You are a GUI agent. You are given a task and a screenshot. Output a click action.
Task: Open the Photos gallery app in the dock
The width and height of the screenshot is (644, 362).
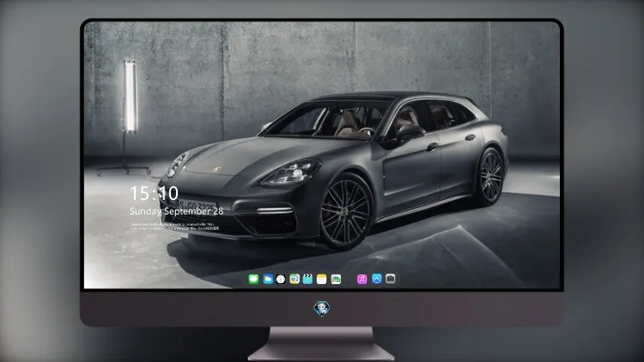pos(336,279)
